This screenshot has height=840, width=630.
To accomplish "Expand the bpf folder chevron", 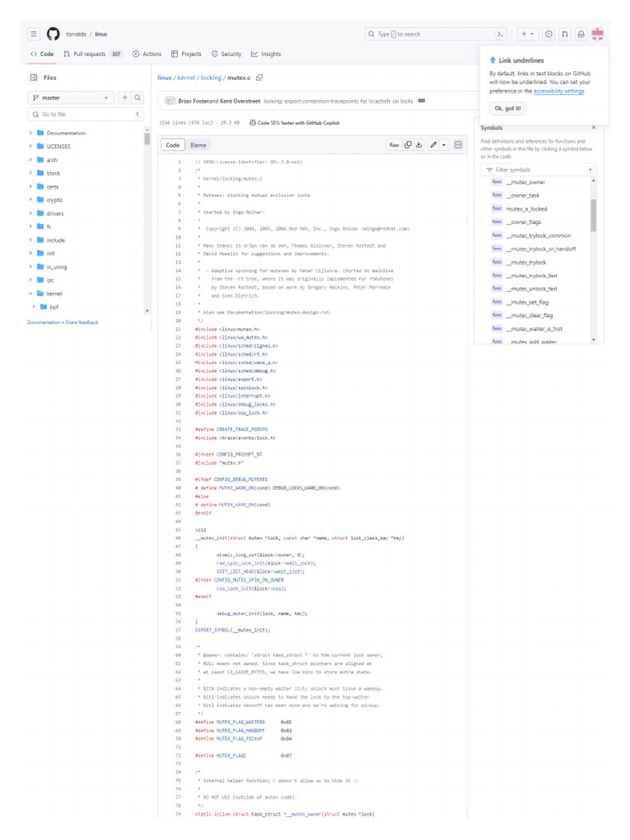I will pyautogui.click(x=34, y=307).
